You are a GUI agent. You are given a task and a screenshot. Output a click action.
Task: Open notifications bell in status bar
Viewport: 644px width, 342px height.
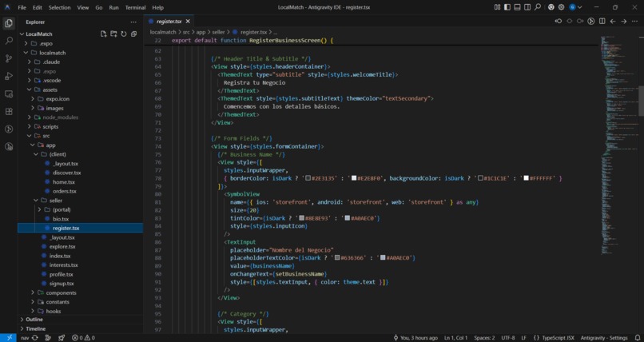pos(638,338)
